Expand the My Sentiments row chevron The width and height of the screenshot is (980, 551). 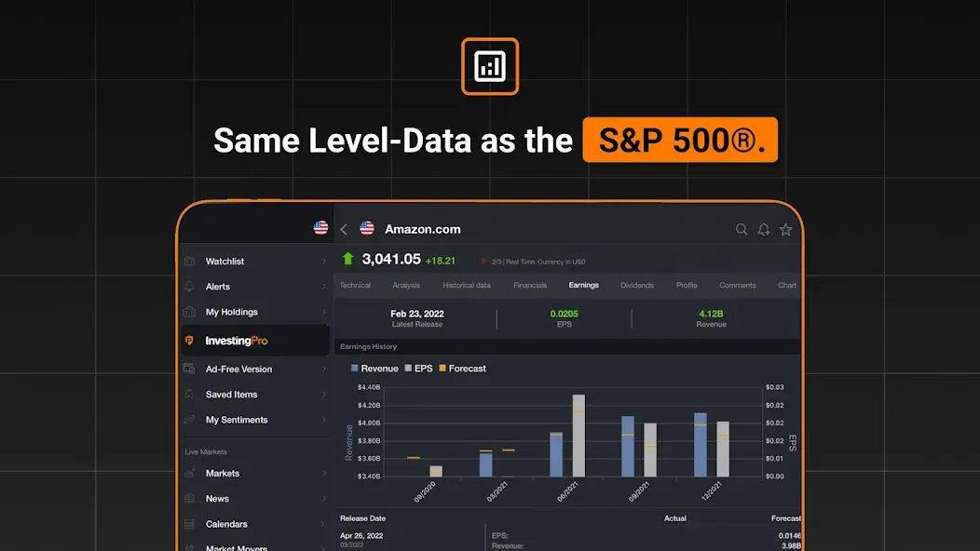pos(324,420)
